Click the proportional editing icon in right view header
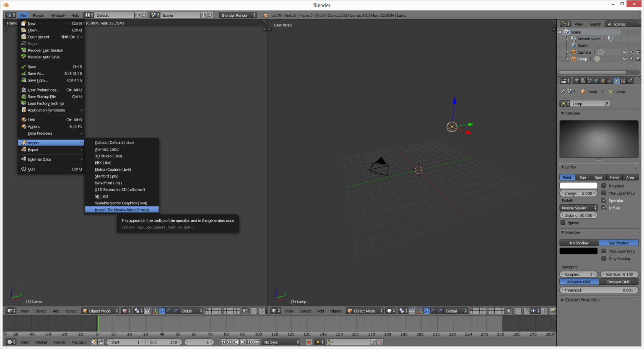This screenshot has width=644, height=349. point(518,311)
